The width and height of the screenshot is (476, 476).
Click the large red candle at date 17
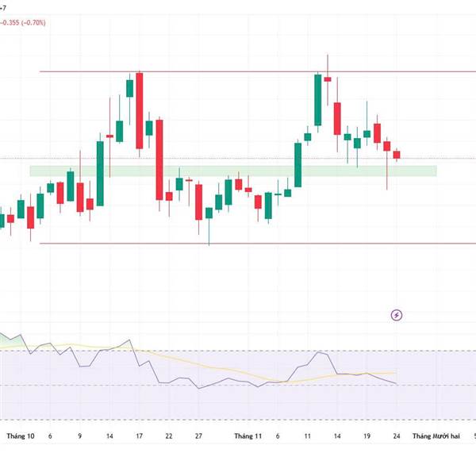pyautogui.click(x=140, y=111)
